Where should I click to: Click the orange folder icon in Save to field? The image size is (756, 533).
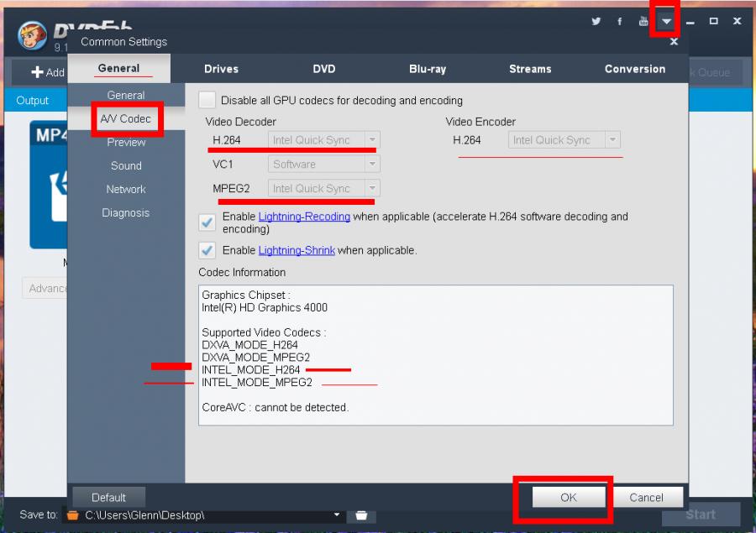coord(73,515)
